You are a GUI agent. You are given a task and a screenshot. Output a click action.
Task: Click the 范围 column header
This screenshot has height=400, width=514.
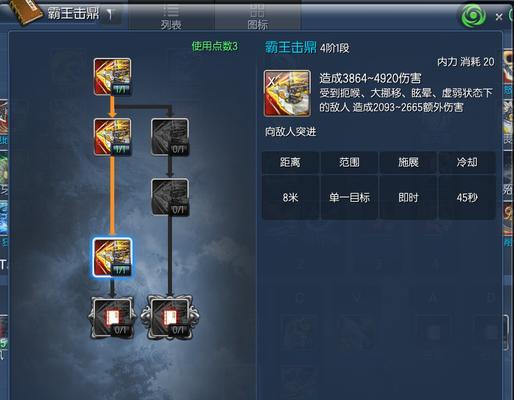(349, 162)
